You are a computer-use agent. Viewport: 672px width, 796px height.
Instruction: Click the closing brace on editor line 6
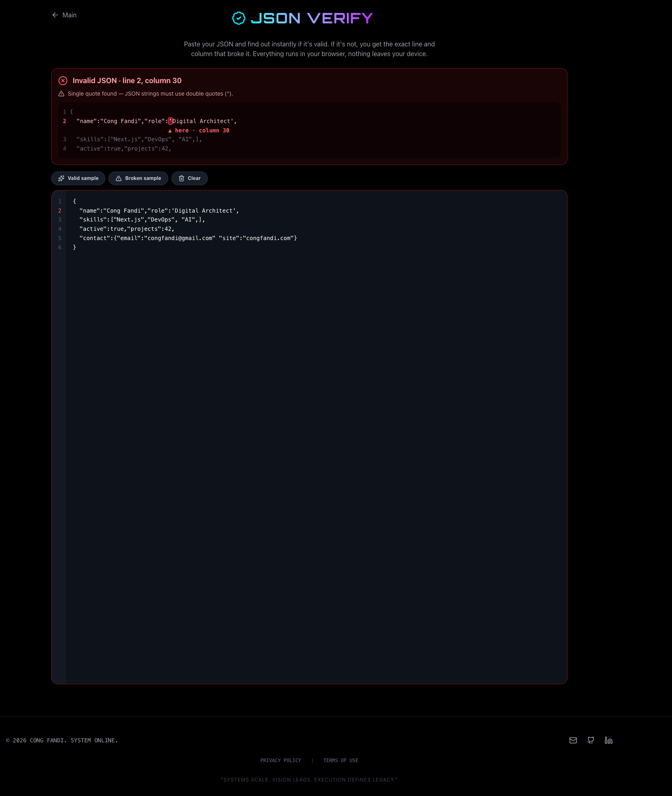75,247
